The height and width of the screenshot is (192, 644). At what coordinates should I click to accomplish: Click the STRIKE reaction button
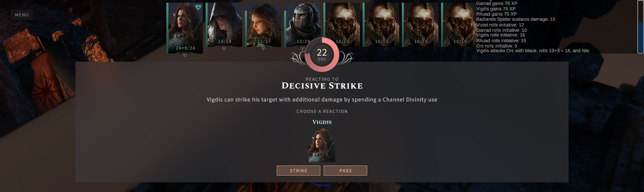[x=298, y=171]
